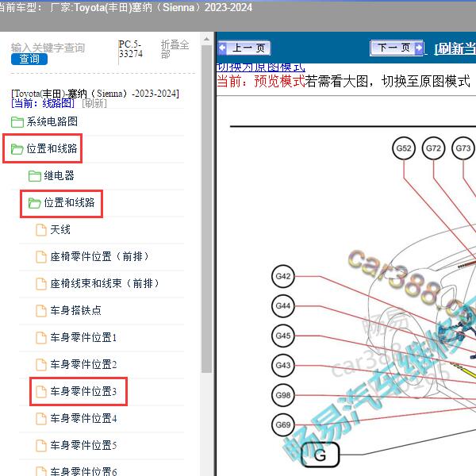Select 车身零件位置3 in the tree

pos(83,391)
